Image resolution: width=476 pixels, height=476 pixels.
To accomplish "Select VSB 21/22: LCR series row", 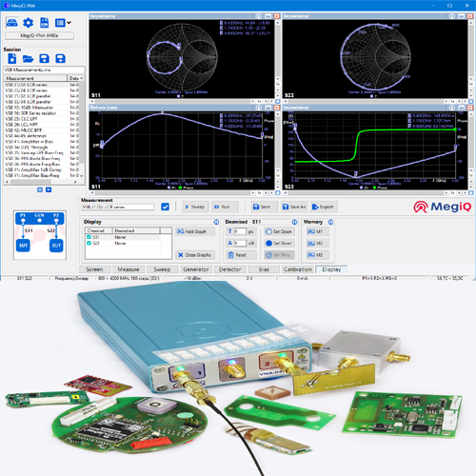I will click(42, 85).
